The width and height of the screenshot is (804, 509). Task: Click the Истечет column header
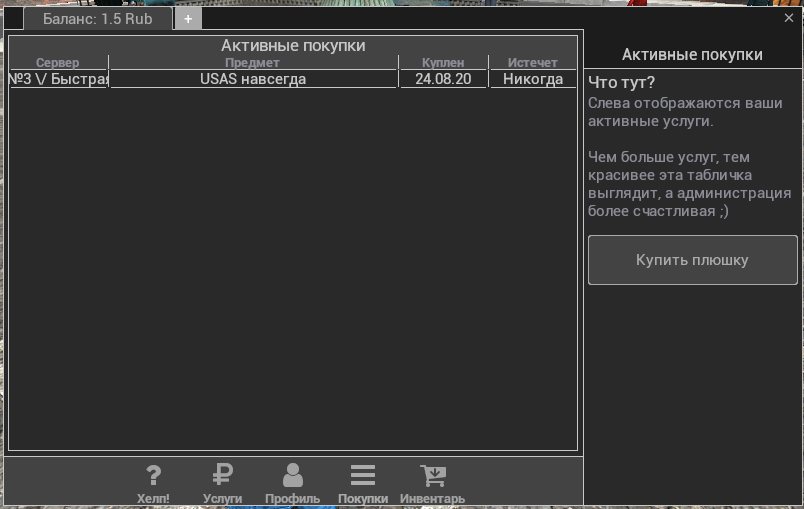[x=532, y=63]
